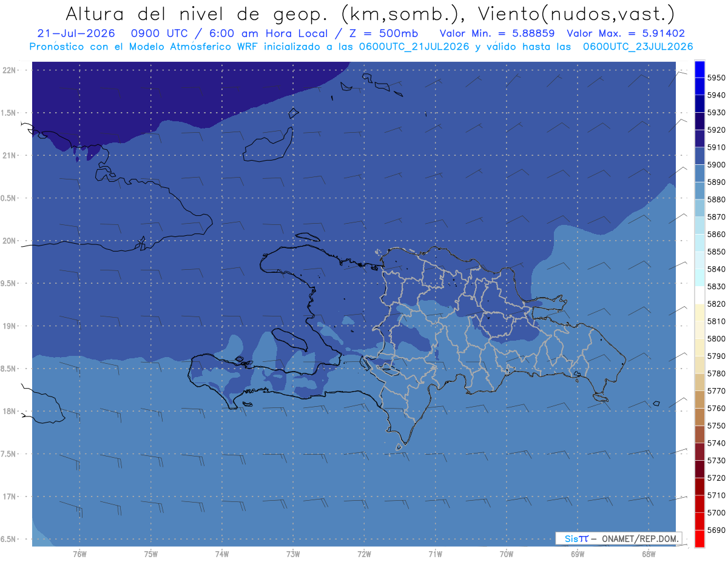This screenshot has height=562, width=728.
Task: Pick the legend swatch between 5850 and 5860
Action: point(699,243)
